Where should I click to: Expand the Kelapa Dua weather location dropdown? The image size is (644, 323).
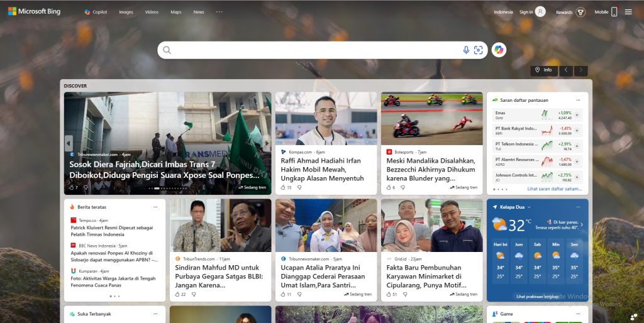pyautogui.click(x=529, y=207)
